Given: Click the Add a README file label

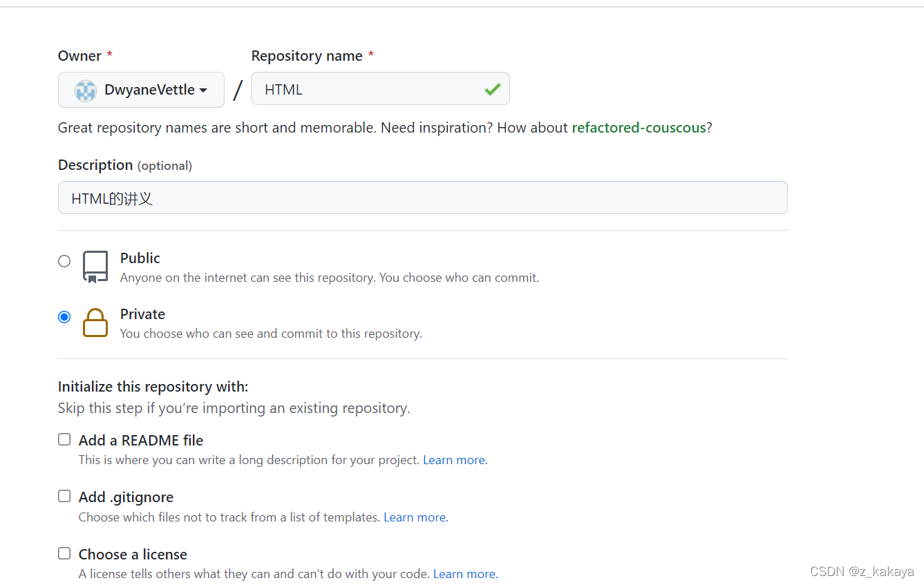Looking at the screenshot, I should pyautogui.click(x=141, y=441).
